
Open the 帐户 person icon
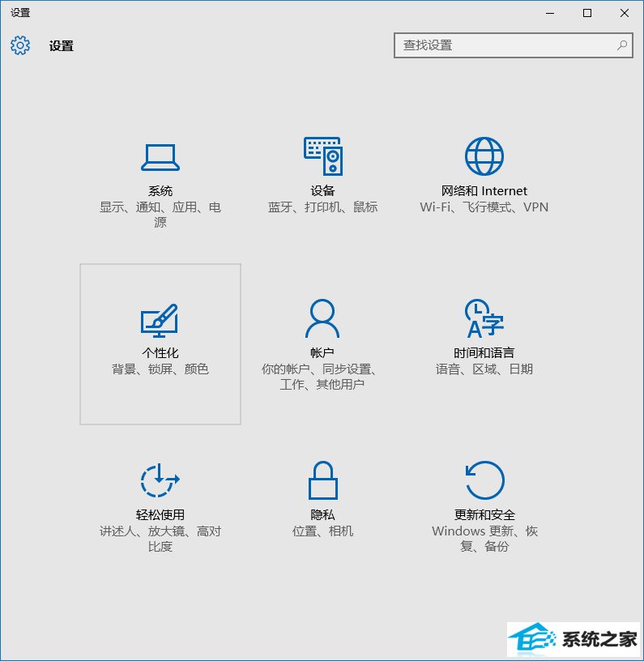(322, 318)
